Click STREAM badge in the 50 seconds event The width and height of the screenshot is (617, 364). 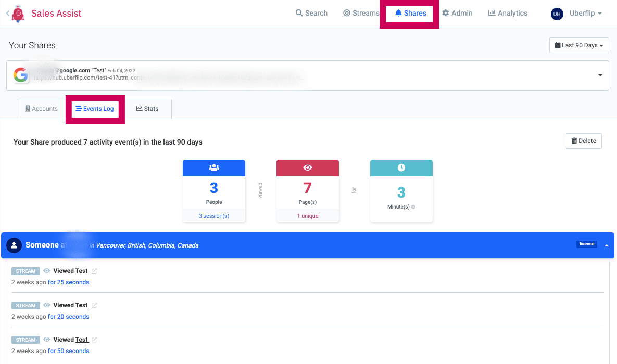click(x=26, y=340)
